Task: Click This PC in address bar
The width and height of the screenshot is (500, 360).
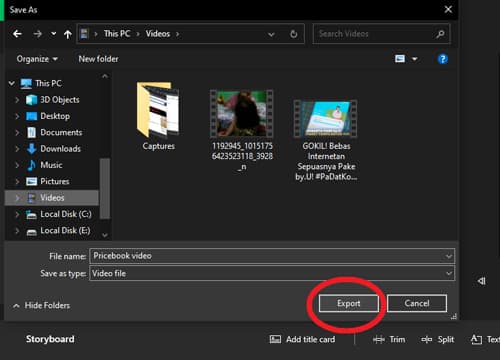Action: (x=117, y=34)
